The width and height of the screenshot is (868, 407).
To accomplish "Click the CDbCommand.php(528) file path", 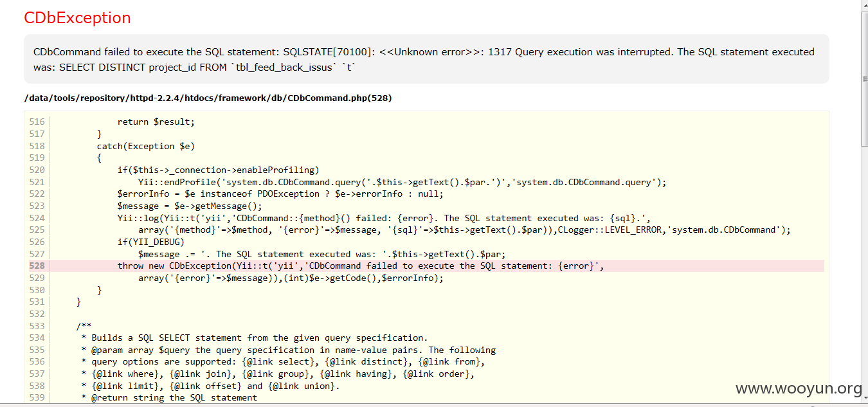I will [208, 98].
